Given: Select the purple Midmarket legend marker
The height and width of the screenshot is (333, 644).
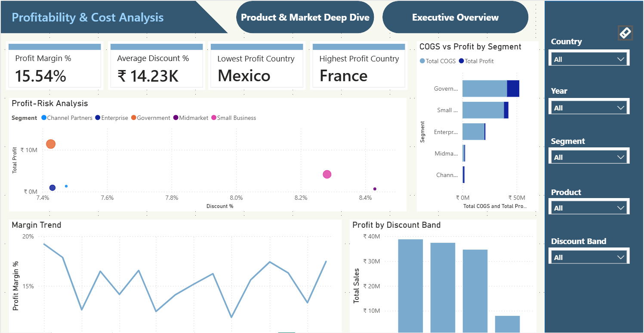Looking at the screenshot, I should [x=176, y=118].
